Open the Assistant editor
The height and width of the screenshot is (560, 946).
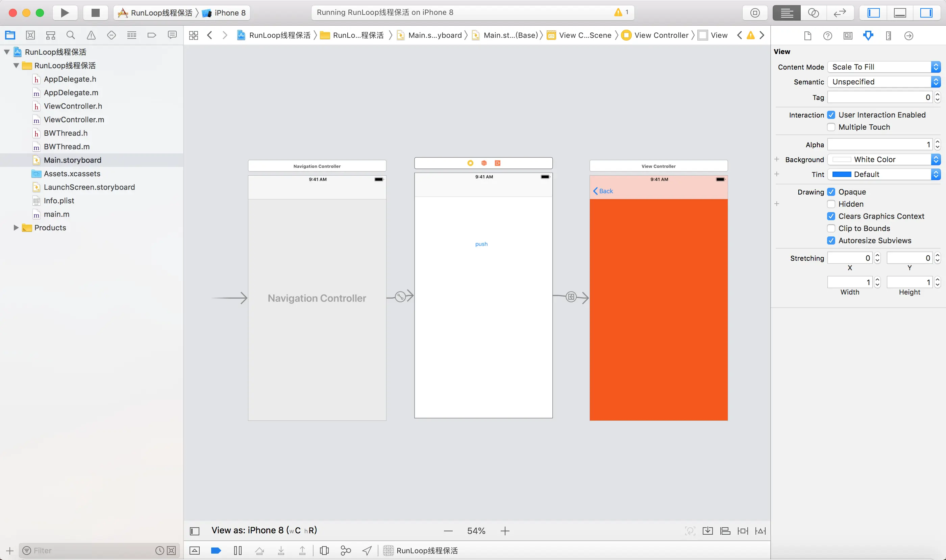click(813, 13)
